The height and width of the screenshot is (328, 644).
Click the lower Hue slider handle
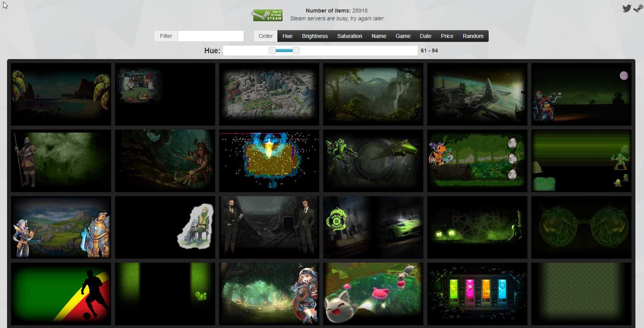[x=272, y=50]
